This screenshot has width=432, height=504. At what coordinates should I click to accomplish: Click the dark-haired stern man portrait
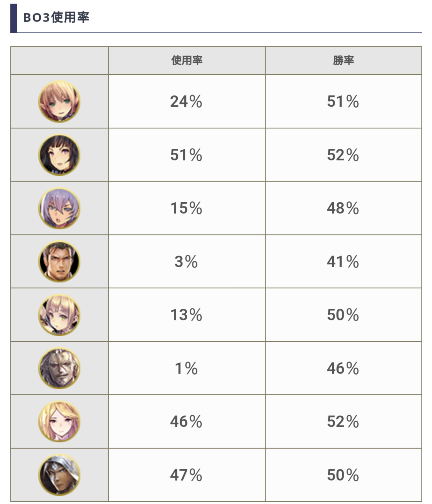point(59,262)
